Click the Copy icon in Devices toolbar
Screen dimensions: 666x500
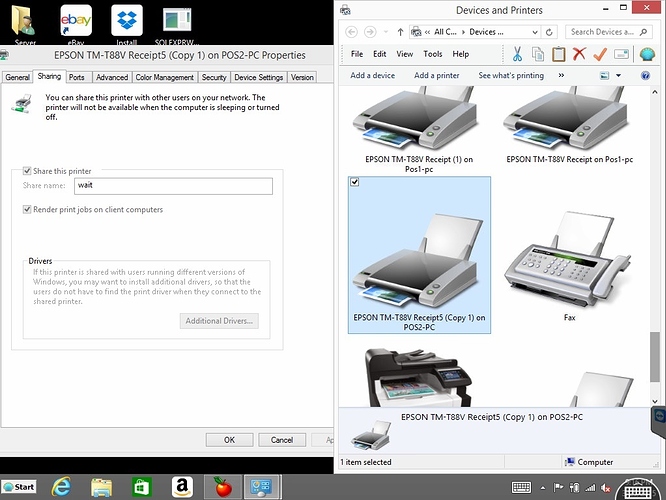(538, 54)
